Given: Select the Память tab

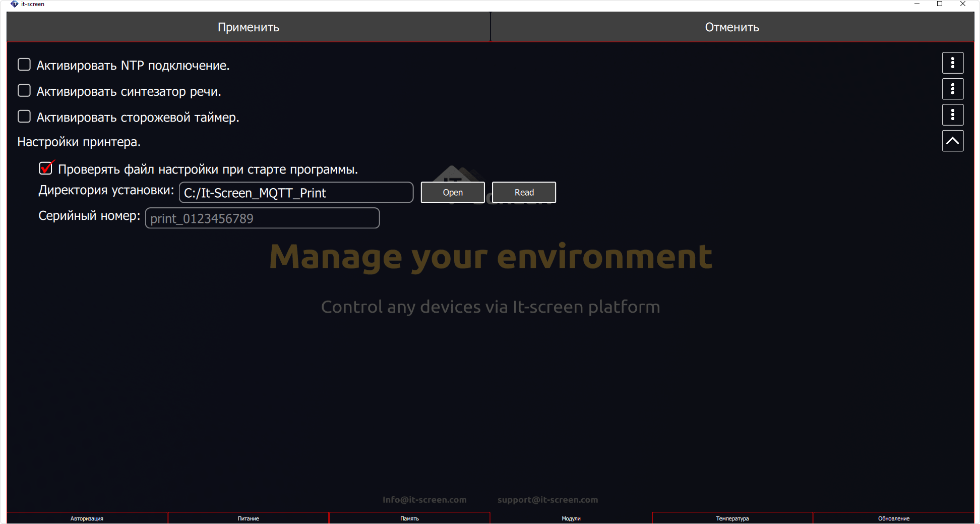Looking at the screenshot, I should coord(409,518).
